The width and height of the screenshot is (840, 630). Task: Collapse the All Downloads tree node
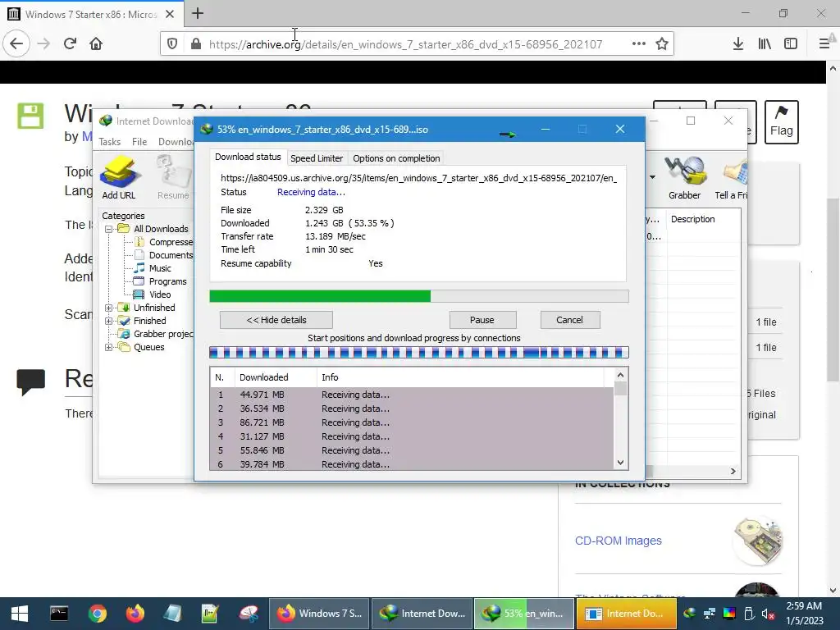coord(109,230)
